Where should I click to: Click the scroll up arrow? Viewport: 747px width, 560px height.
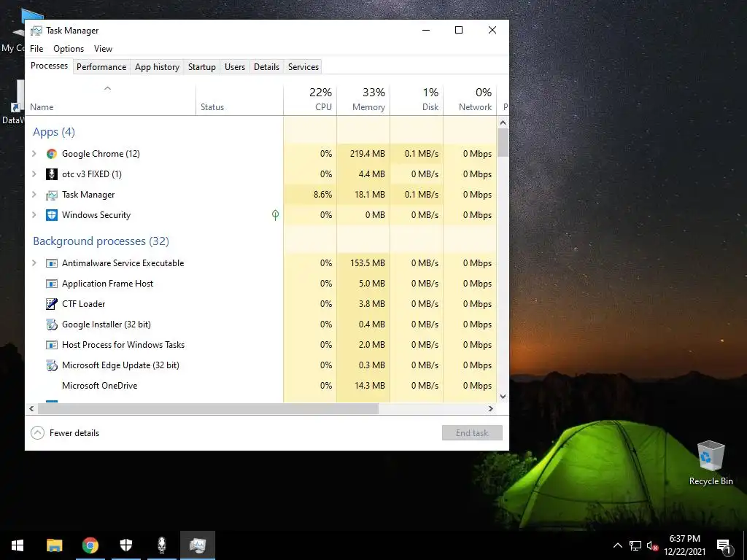pyautogui.click(x=503, y=122)
